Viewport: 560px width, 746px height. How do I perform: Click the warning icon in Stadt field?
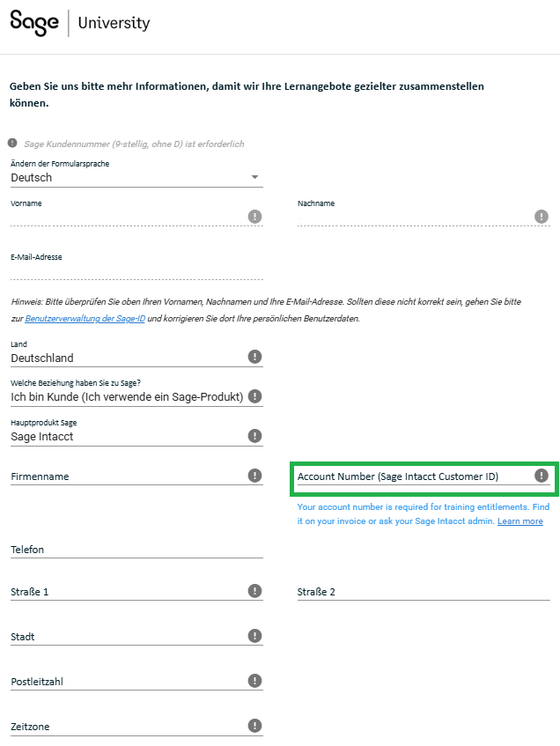[254, 636]
